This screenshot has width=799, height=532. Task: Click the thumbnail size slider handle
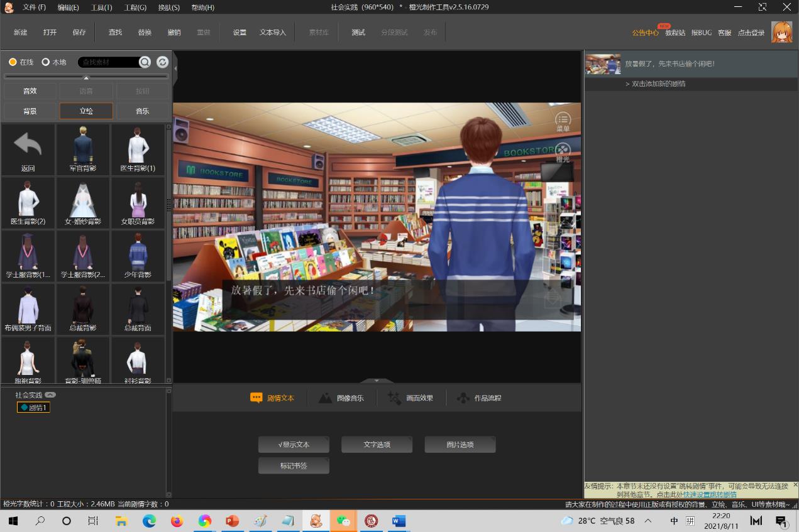click(x=86, y=77)
